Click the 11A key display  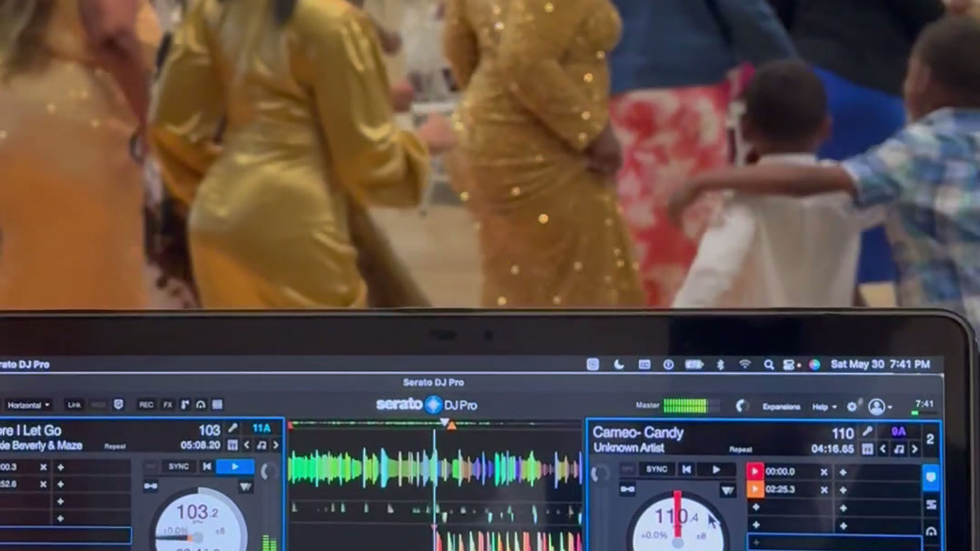pos(261,428)
